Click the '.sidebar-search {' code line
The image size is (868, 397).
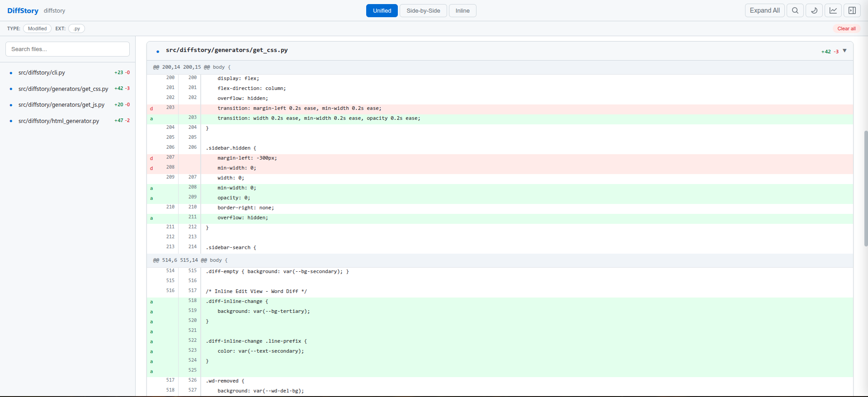(x=500, y=248)
